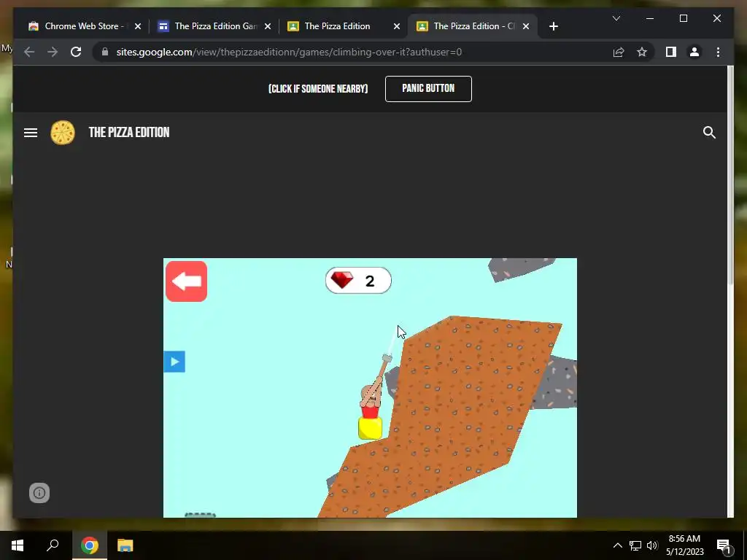Open Chrome profile icon
Screen dimensions: 747x560
(694, 52)
